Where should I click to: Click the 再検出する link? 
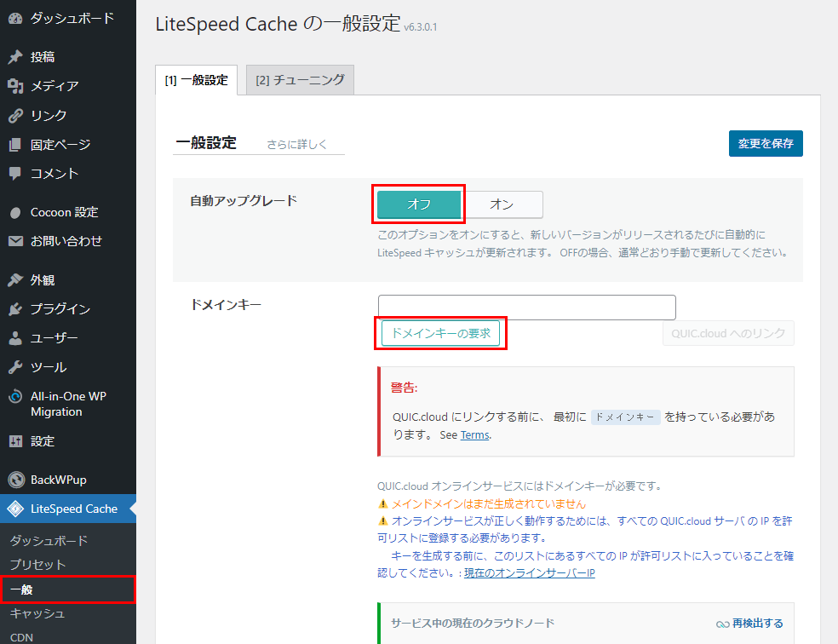749,624
